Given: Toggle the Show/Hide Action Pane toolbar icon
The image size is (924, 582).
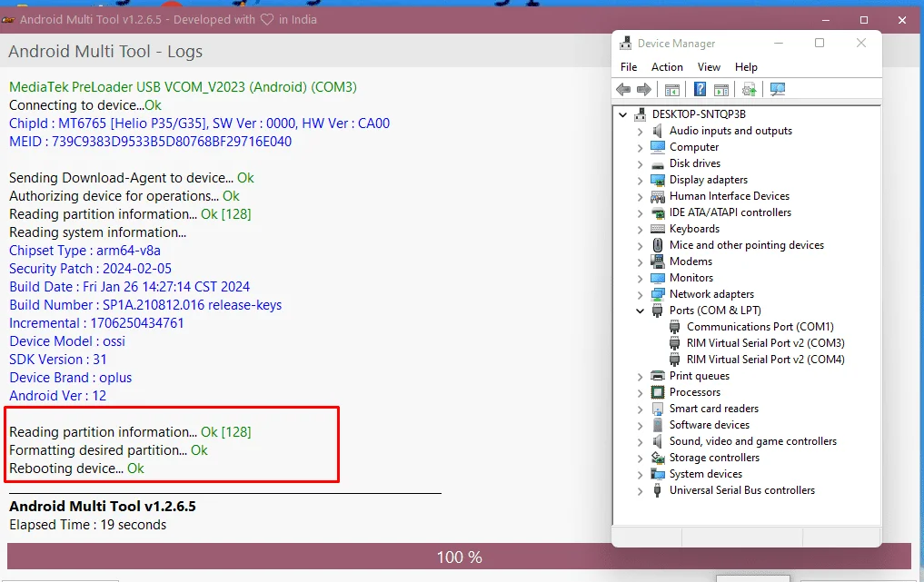Looking at the screenshot, I should coord(721,90).
